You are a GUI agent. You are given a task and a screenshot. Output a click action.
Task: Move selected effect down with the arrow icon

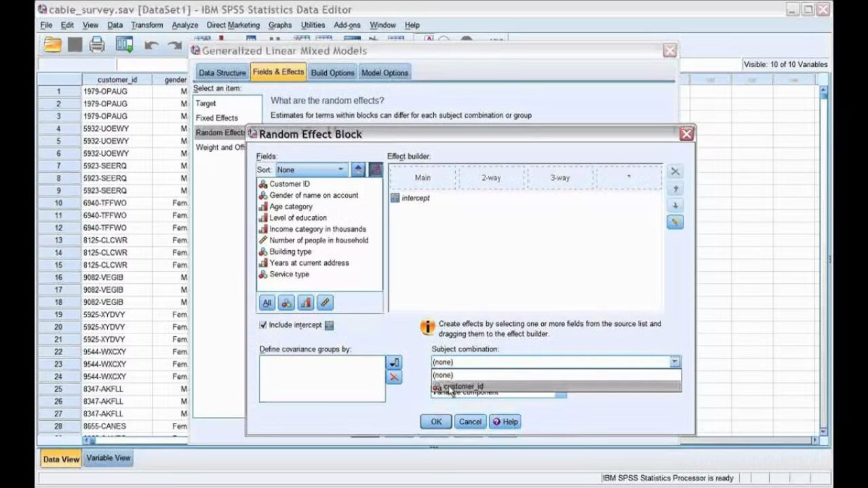(675, 205)
